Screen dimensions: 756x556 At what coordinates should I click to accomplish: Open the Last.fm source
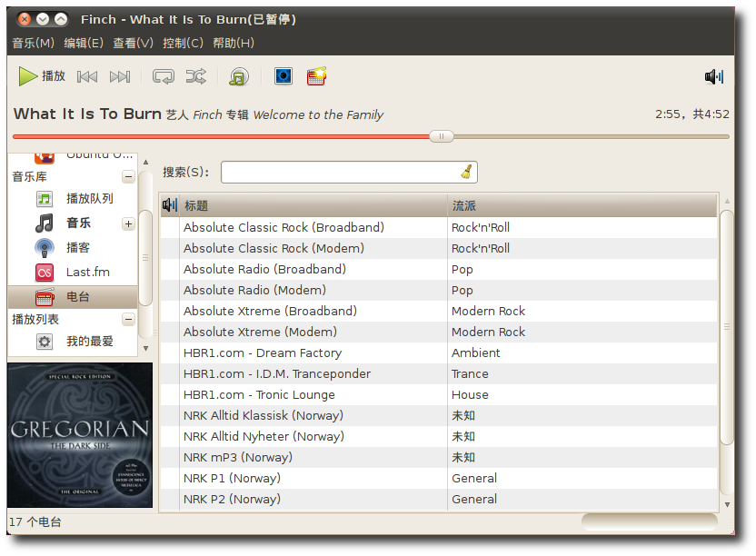tap(73, 273)
